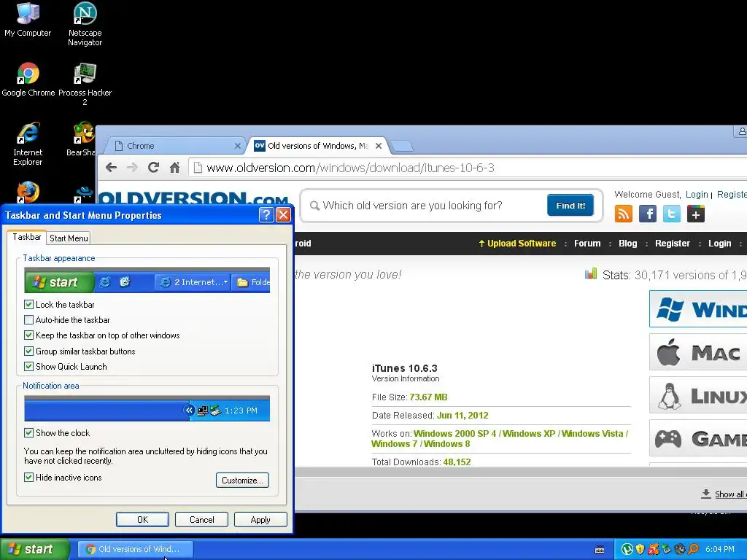Click the Old versions of Wind... taskbar button
747x560 pixels.
[135, 549]
